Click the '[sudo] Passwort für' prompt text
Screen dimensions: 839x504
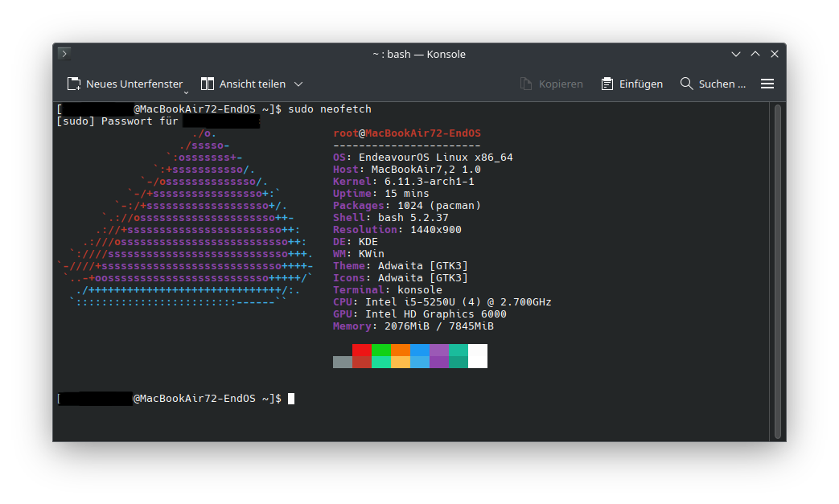click(x=117, y=121)
